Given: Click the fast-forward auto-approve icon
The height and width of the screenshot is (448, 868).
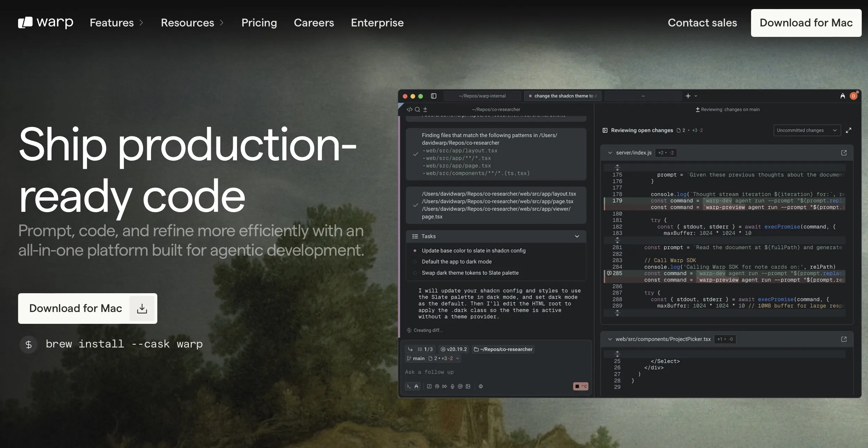Looking at the screenshot, I should 444,386.
